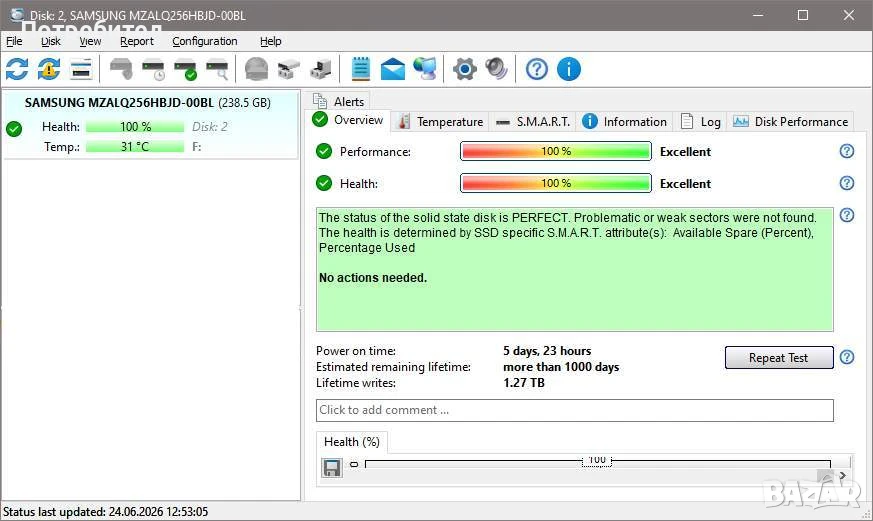
Task: Click the disk with magnifier toolbar icon
Action: [217, 69]
